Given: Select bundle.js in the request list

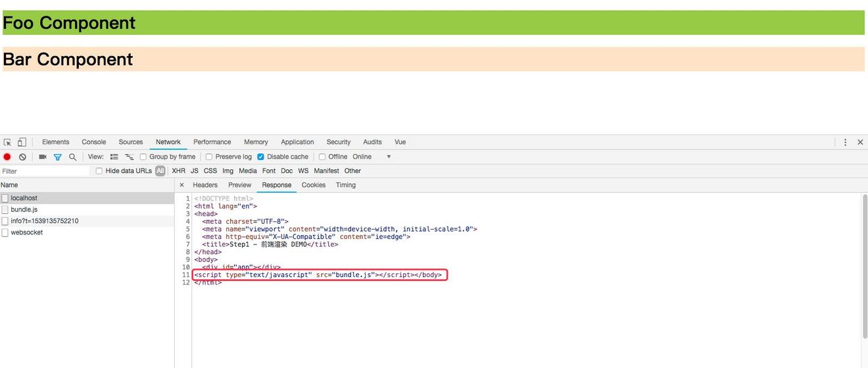Looking at the screenshot, I should (x=24, y=209).
